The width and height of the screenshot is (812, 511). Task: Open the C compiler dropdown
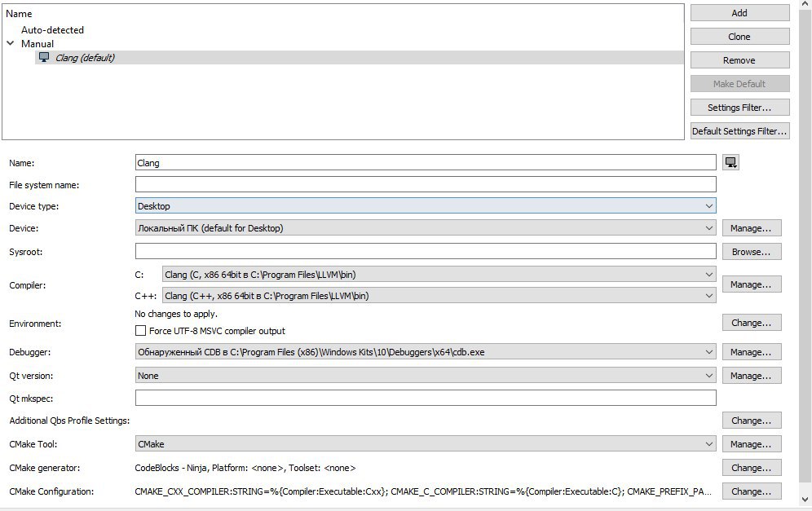[x=439, y=275]
